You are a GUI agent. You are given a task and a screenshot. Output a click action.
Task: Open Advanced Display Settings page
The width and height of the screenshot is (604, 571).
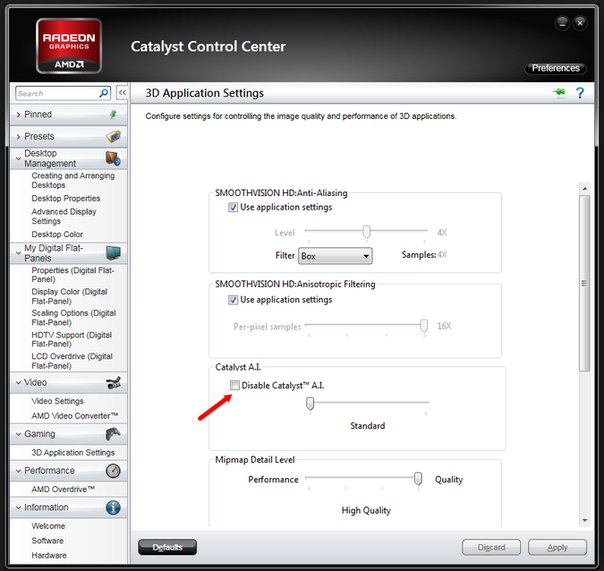64,216
